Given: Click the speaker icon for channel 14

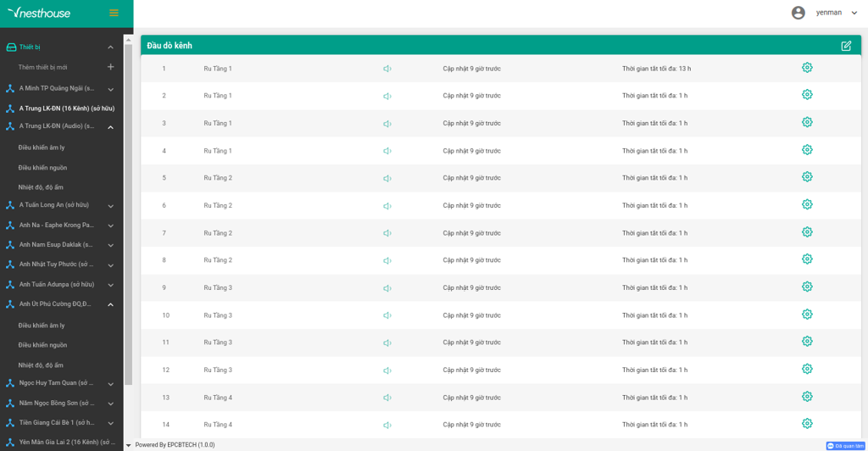Looking at the screenshot, I should coord(387,425).
